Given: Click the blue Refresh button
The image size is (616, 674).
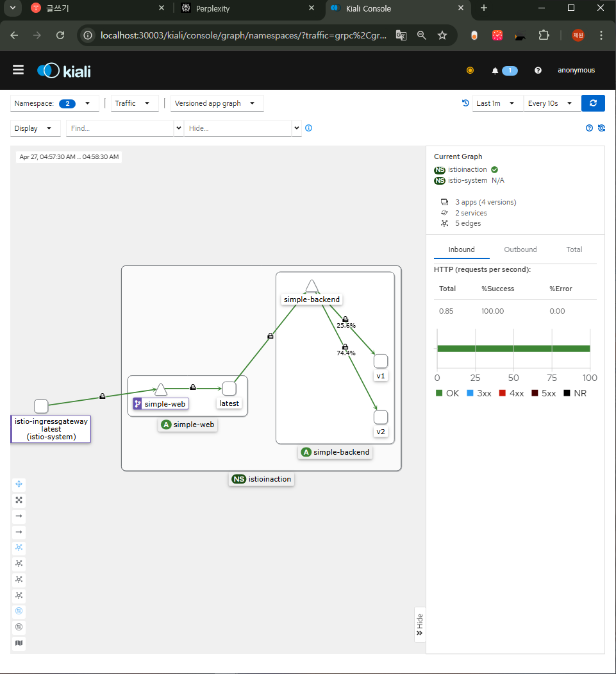Looking at the screenshot, I should [x=593, y=103].
